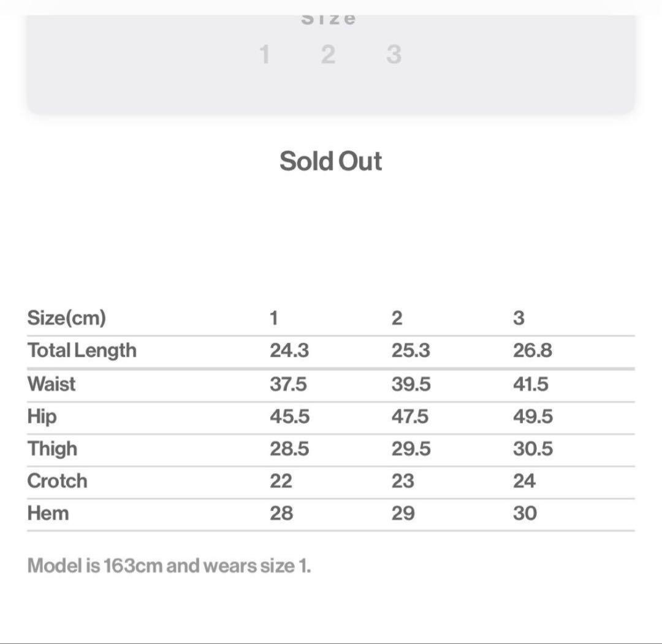Image resolution: width=662 pixels, height=644 pixels.
Task: Click Thigh value 28.5
Action: coord(289,449)
